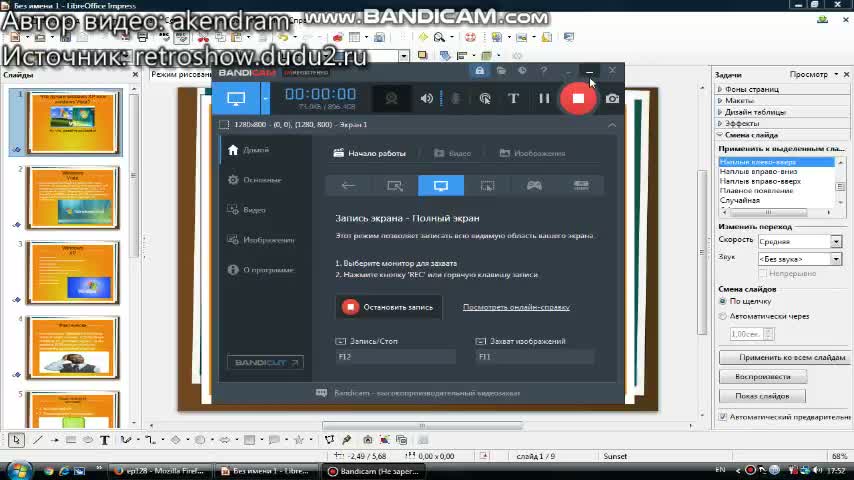This screenshot has width=854, height=480.
Task: Toggle mouse cursor effect icon in Bandicam
Action: [485, 99]
